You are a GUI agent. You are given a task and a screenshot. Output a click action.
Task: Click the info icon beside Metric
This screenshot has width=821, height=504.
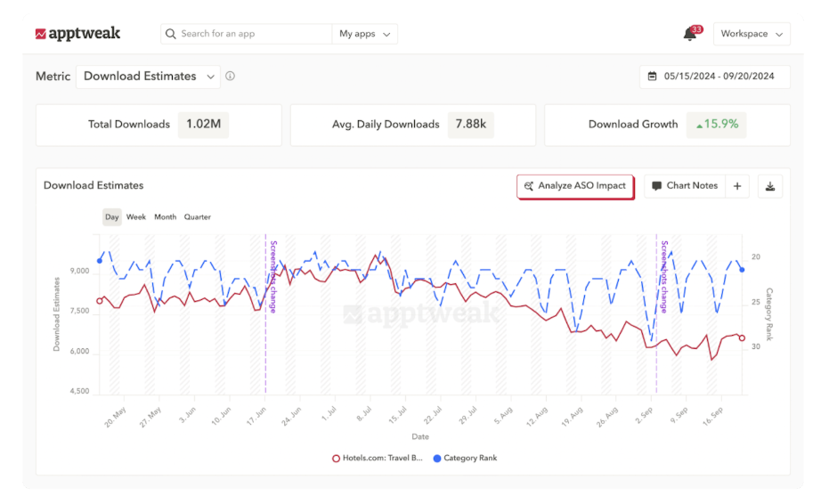click(x=230, y=77)
